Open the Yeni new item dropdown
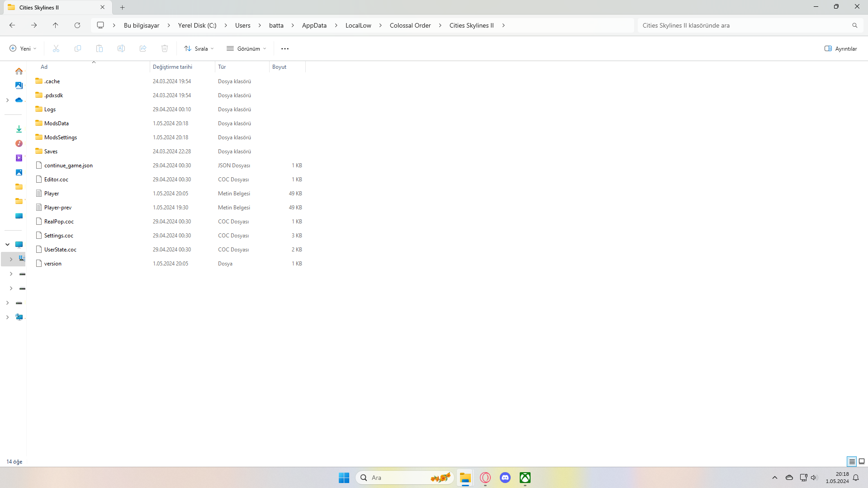The width and height of the screenshot is (868, 488). pos(23,48)
